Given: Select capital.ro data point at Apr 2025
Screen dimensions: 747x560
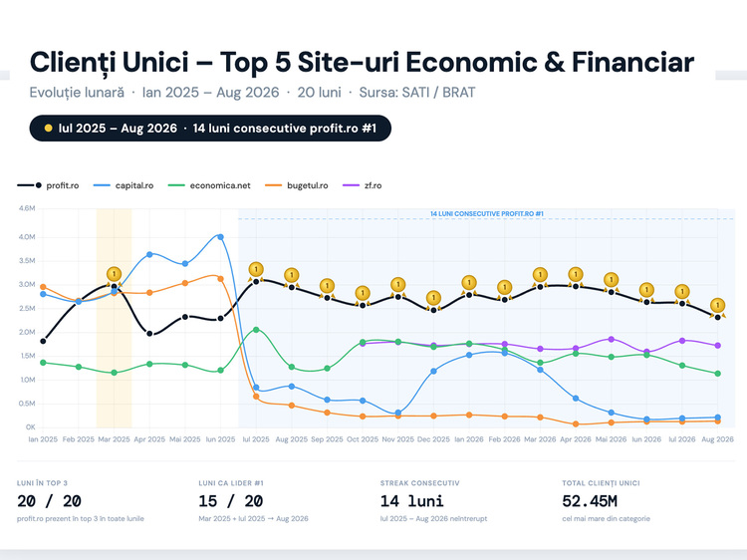Looking at the screenshot, I should tap(149, 254).
